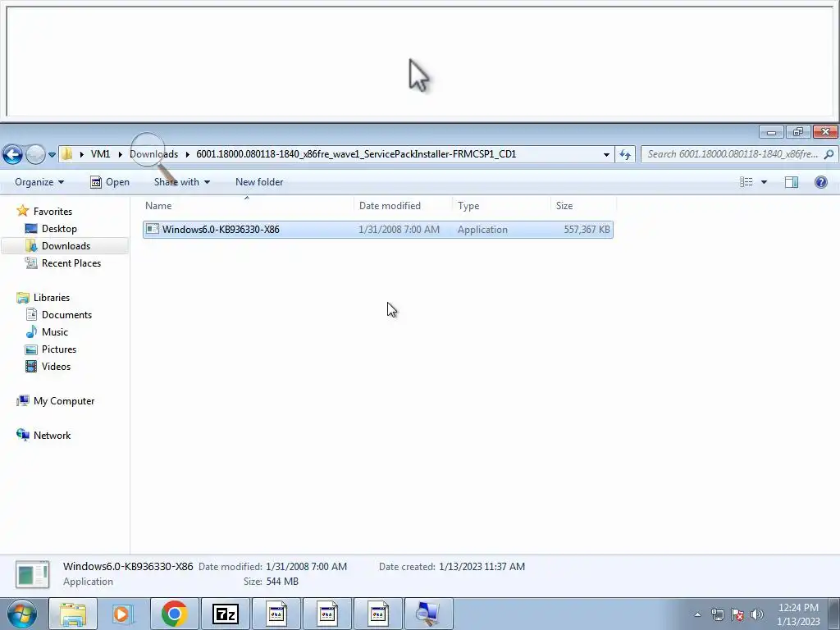The image size is (840, 630).
Task: Create a New folder
Action: [259, 182]
